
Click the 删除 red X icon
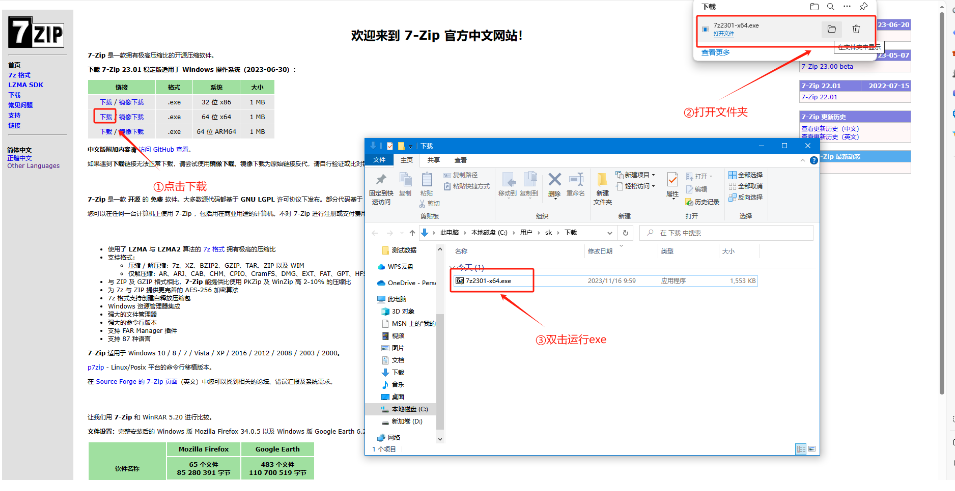tap(554, 179)
